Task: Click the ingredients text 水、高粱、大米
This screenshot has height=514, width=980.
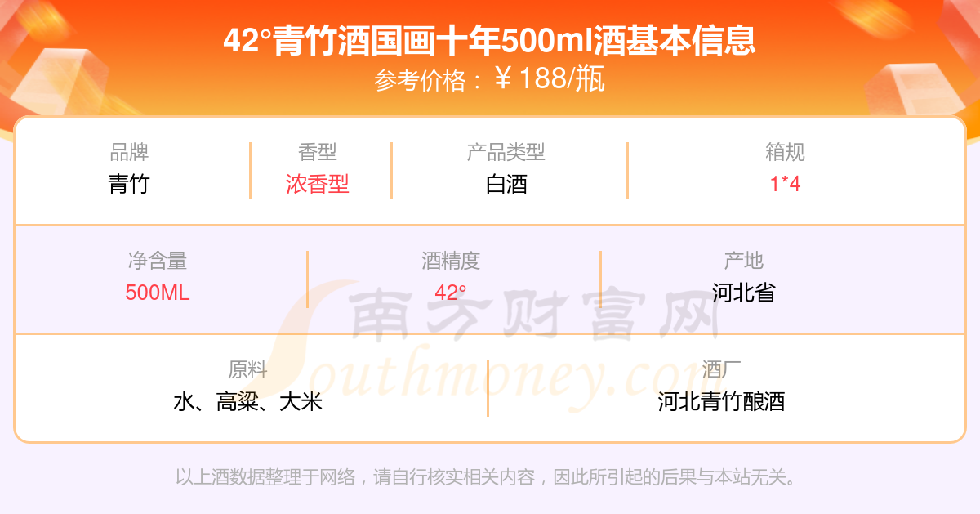Action: (x=248, y=401)
